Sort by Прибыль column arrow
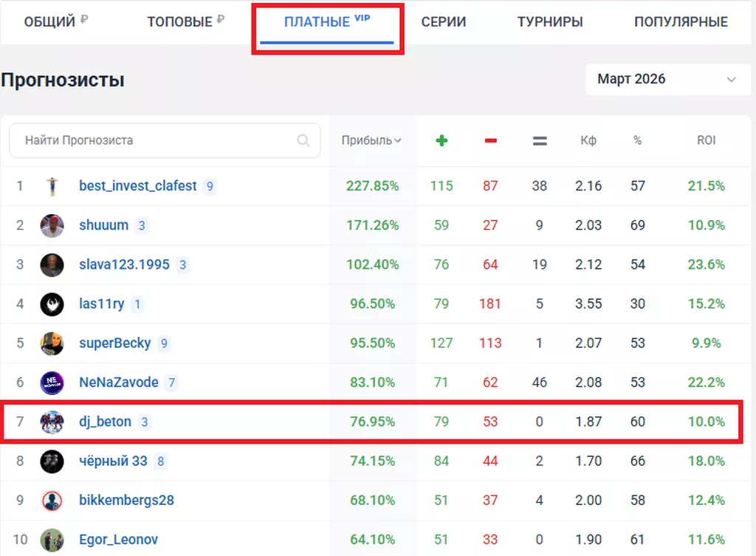 pos(398,140)
